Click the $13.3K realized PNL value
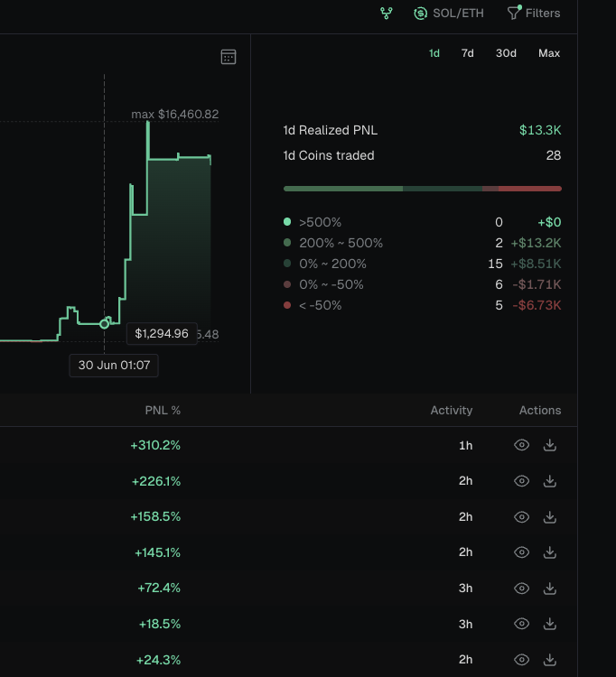The image size is (616, 677). click(x=540, y=130)
